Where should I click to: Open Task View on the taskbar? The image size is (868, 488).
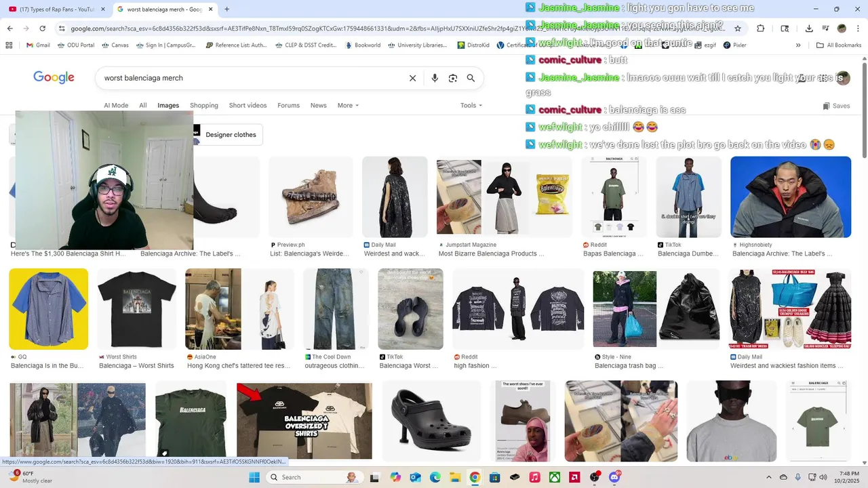(x=374, y=477)
